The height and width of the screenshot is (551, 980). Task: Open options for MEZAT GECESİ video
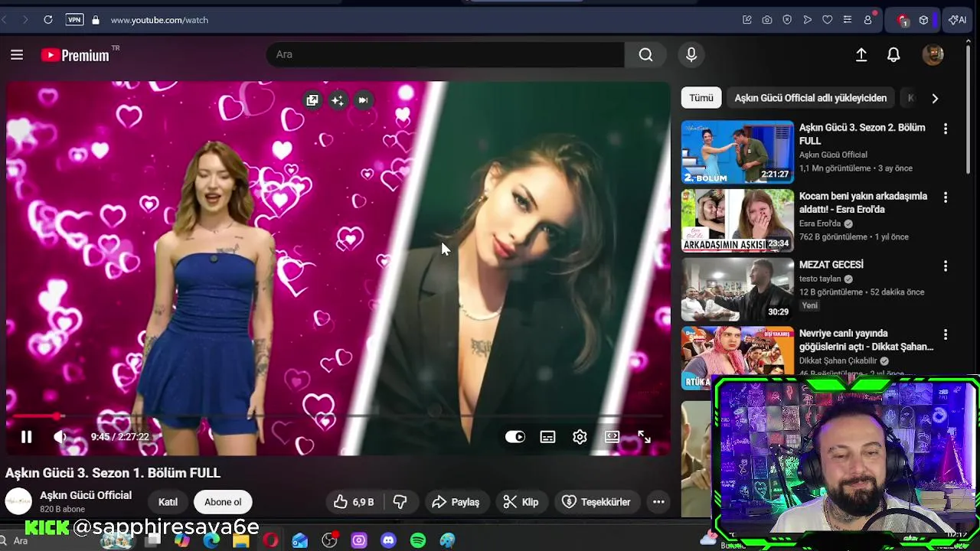946,266
